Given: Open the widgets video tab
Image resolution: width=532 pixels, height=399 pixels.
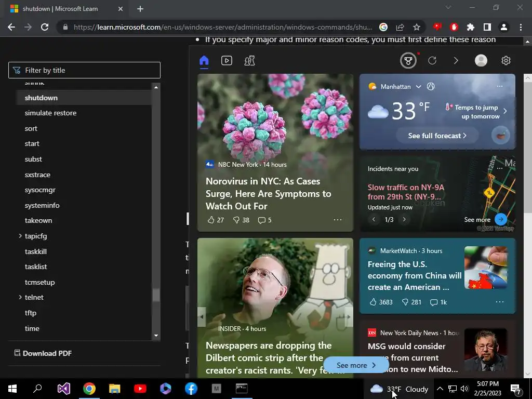Looking at the screenshot, I should coord(227,61).
